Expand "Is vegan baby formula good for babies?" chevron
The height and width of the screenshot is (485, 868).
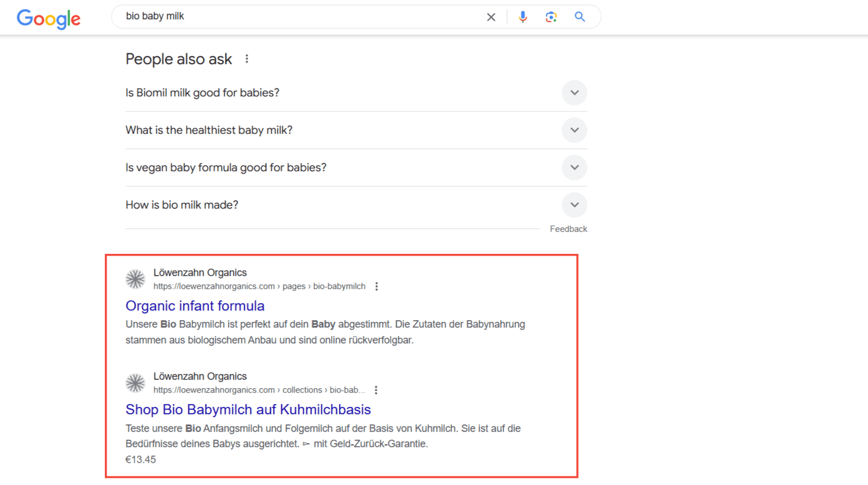pos(575,168)
